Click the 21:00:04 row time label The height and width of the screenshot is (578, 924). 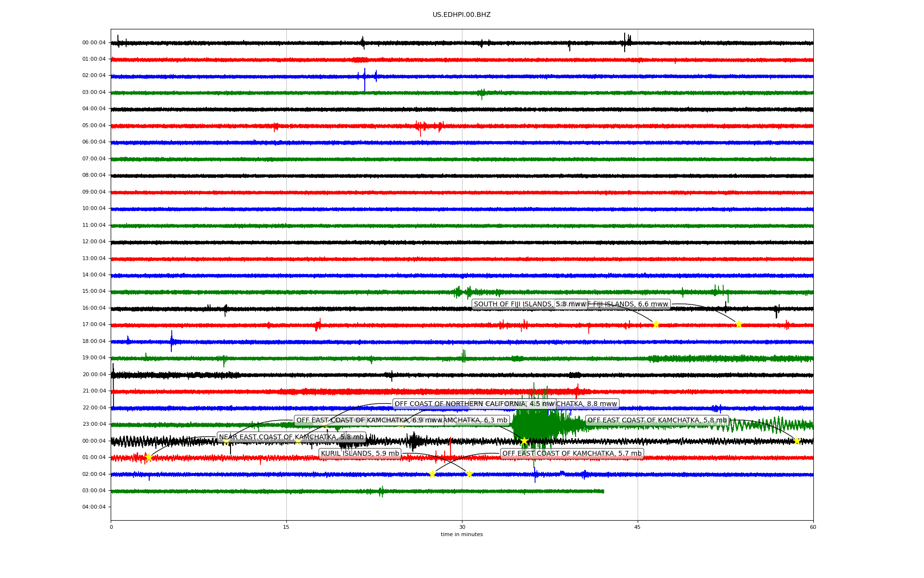pyautogui.click(x=94, y=391)
